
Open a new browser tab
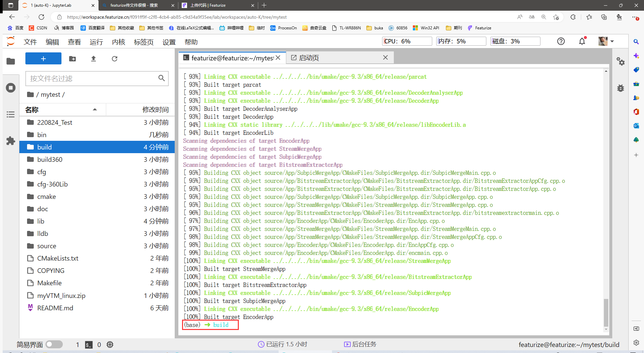click(x=264, y=5)
